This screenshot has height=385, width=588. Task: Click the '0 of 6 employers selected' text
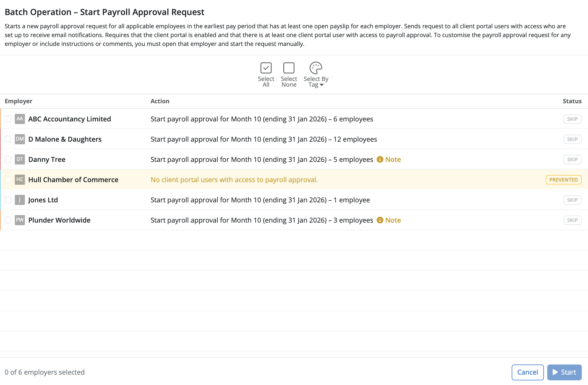(x=45, y=372)
